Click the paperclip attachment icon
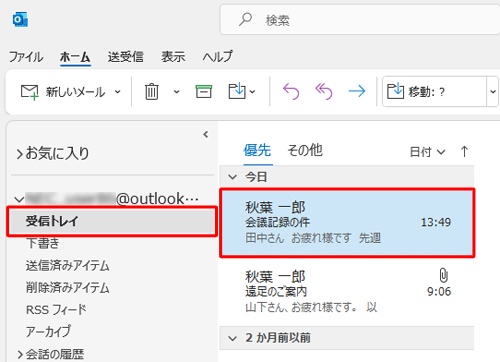The width and height of the screenshot is (500, 362). pos(443,276)
